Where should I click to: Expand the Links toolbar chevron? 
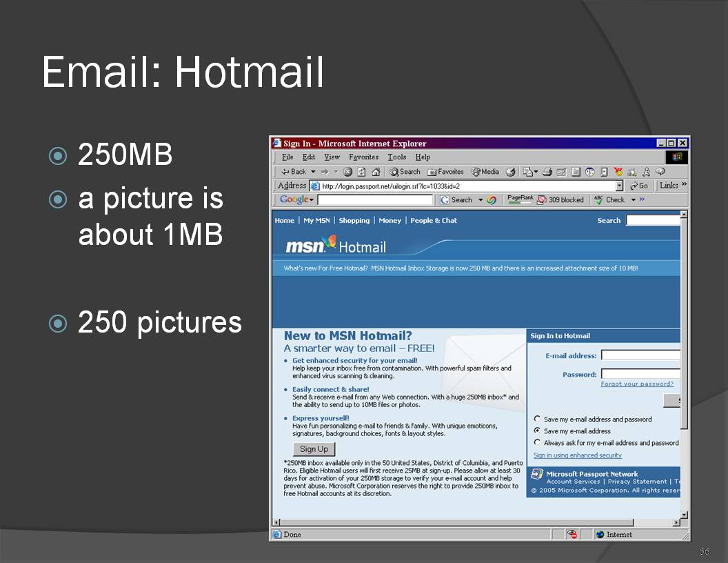click(x=685, y=184)
